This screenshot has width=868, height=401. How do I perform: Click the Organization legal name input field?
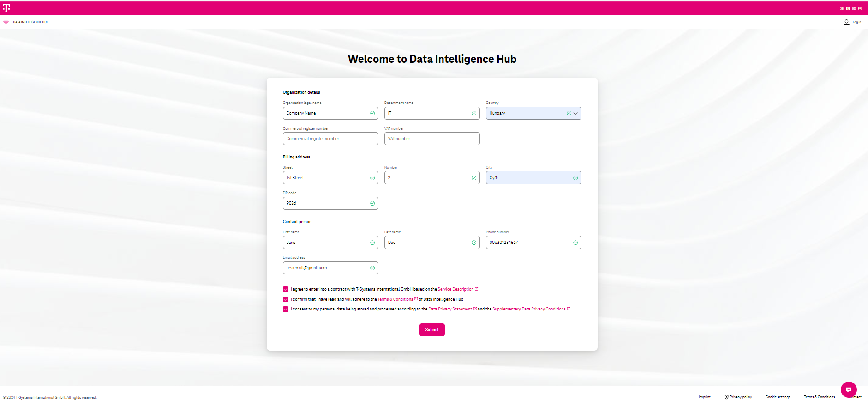(330, 113)
